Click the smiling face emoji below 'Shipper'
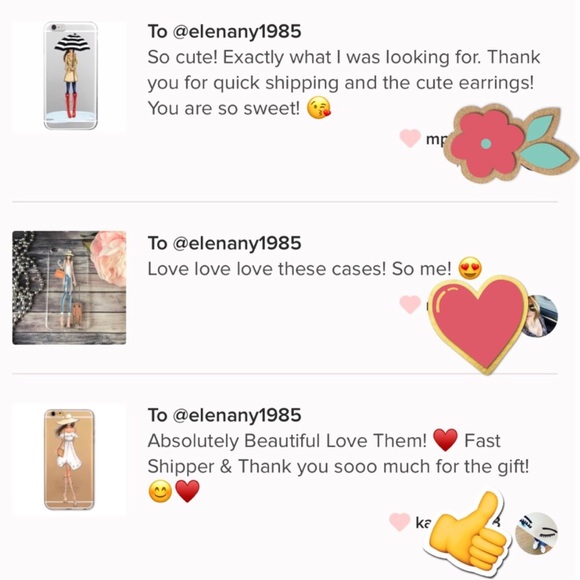The width and height of the screenshot is (580, 580). point(160,492)
